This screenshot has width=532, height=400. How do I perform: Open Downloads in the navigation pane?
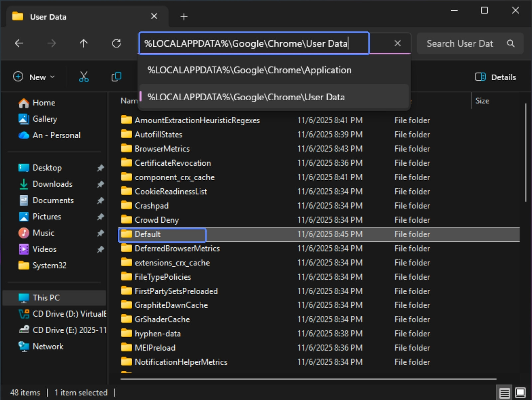[52, 184]
